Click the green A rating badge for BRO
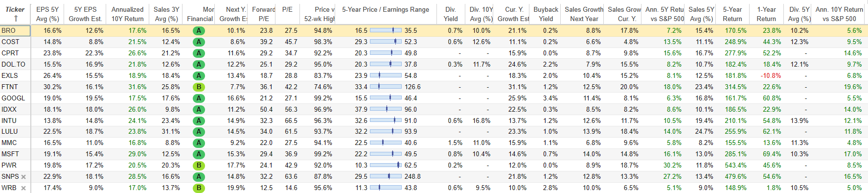This screenshot has width=868, height=193. (199, 30)
